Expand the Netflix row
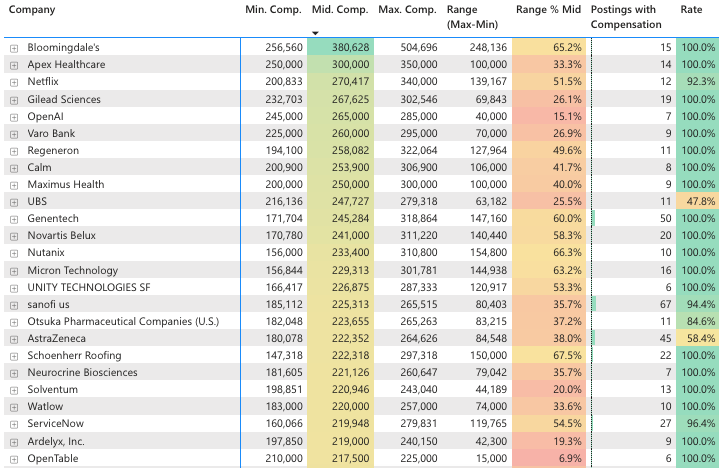Image resolution: width=719 pixels, height=468 pixels. 14,82
